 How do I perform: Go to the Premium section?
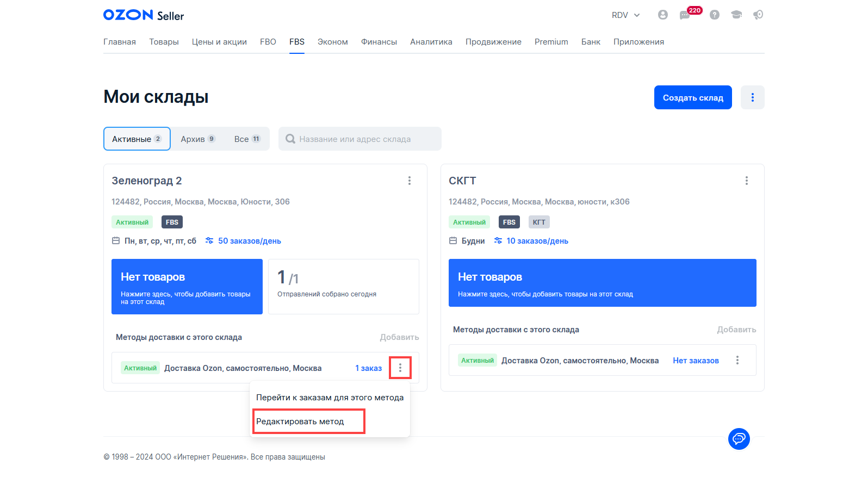tap(551, 42)
